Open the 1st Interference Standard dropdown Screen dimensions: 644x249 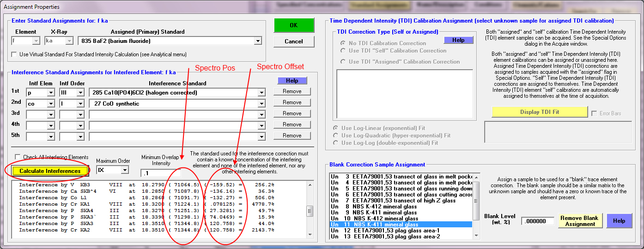point(261,93)
